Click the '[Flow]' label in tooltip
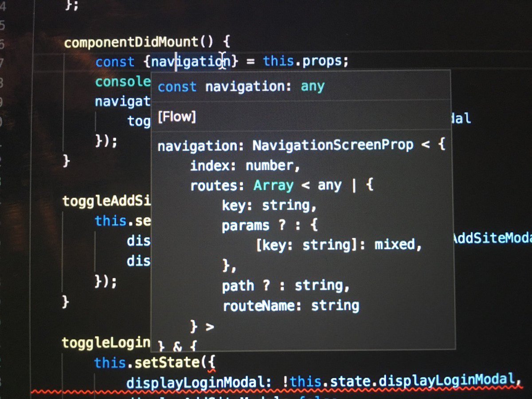The image size is (532, 399). click(x=176, y=117)
